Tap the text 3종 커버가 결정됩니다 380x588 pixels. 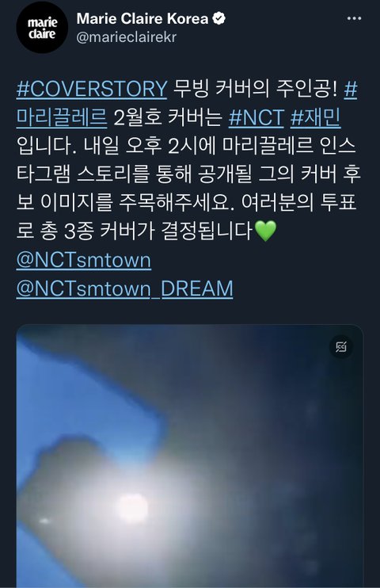[158, 231]
